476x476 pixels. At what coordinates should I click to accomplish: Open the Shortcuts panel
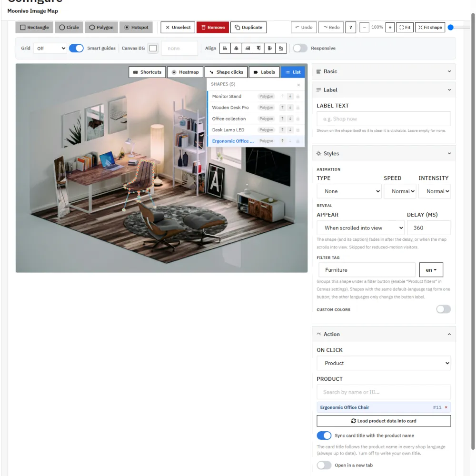(147, 72)
